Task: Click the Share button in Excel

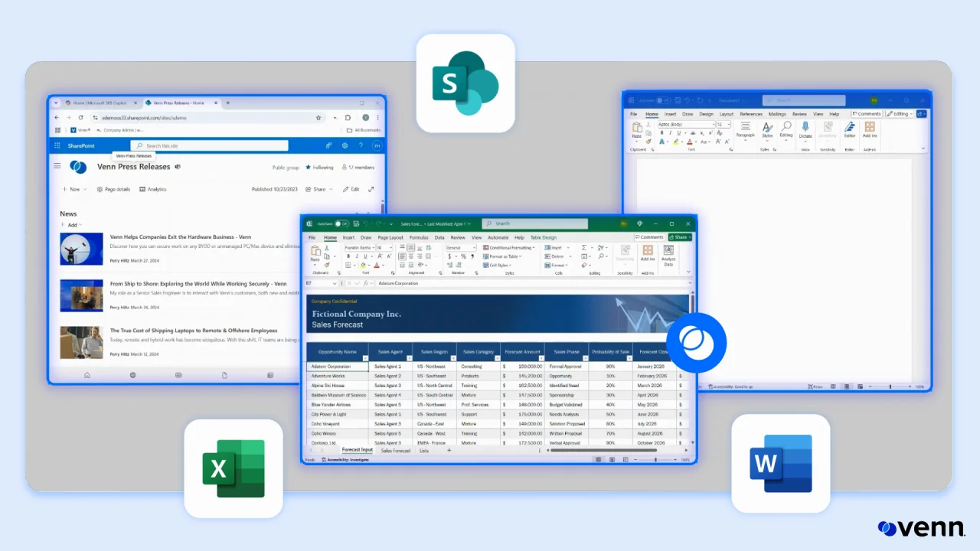Action: point(679,237)
